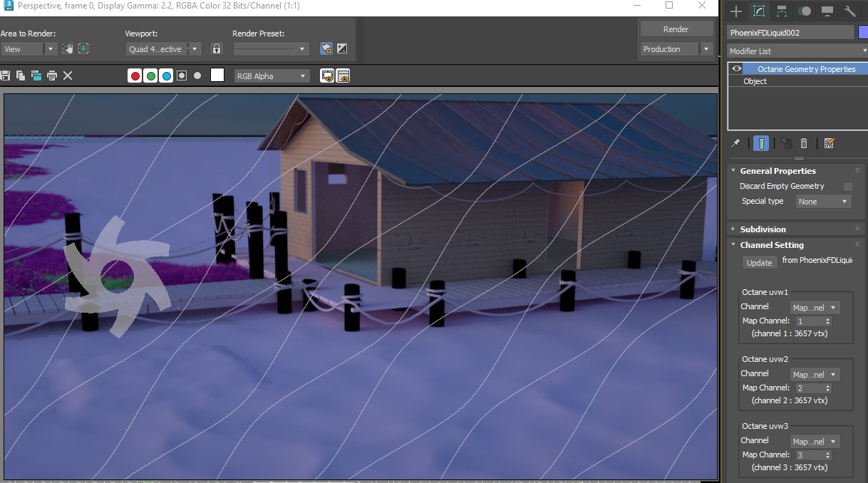Toggle Show End Result icon
The width and height of the screenshot is (868, 483).
coord(761,143)
